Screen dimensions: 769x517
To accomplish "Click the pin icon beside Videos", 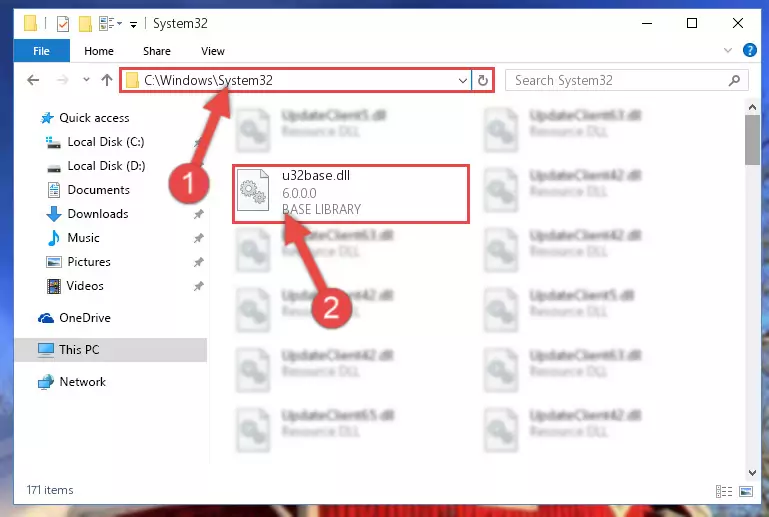I will [x=199, y=286].
